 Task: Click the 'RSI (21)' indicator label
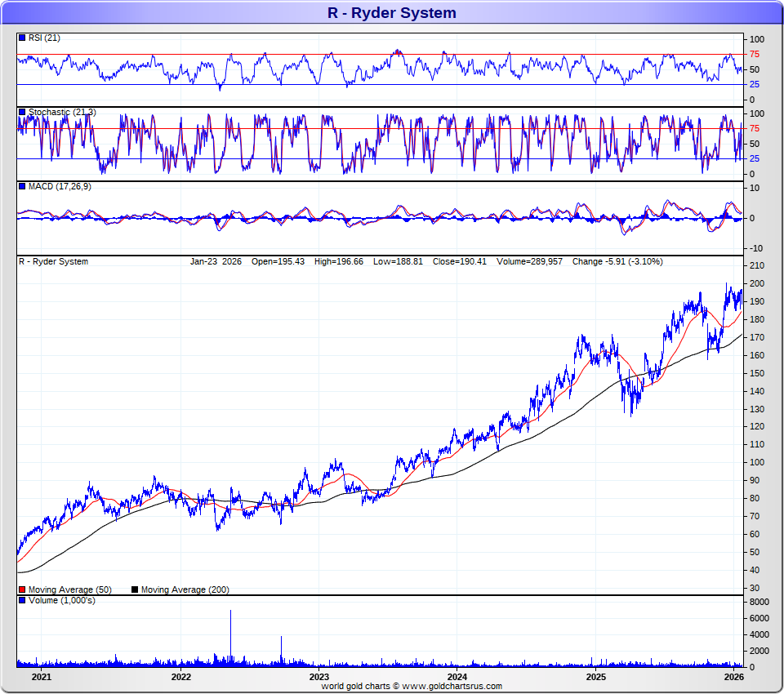[44, 38]
